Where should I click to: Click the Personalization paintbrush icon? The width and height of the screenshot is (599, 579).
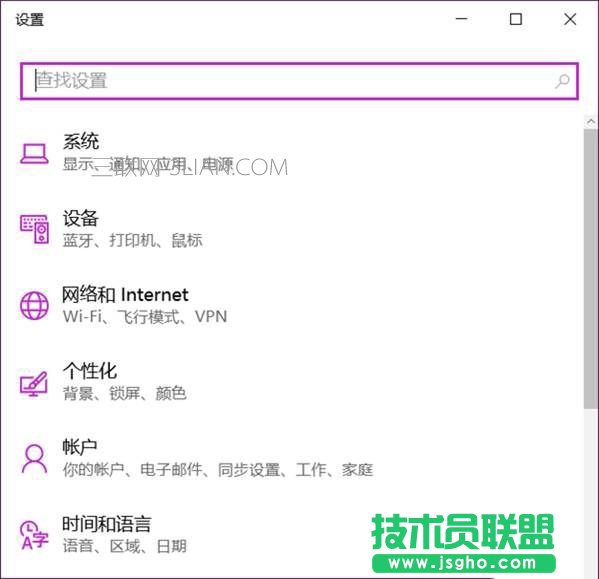34,384
